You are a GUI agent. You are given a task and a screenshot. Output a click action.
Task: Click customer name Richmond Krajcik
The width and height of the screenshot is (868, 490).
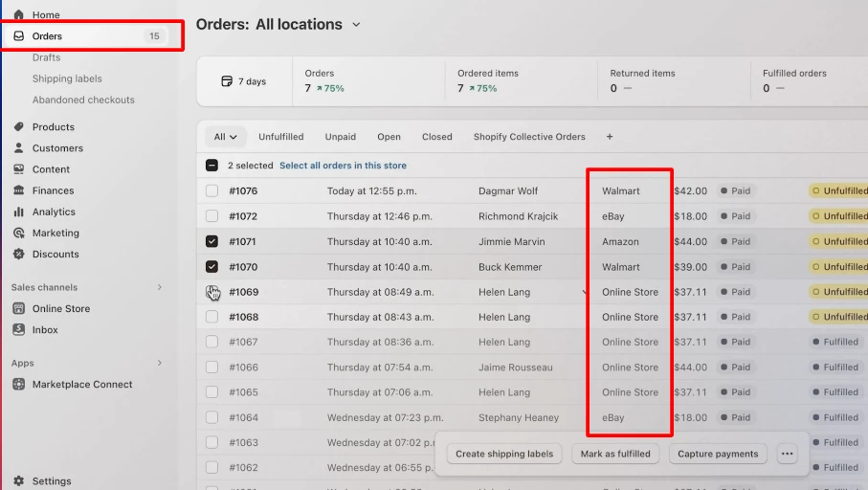[x=518, y=216]
